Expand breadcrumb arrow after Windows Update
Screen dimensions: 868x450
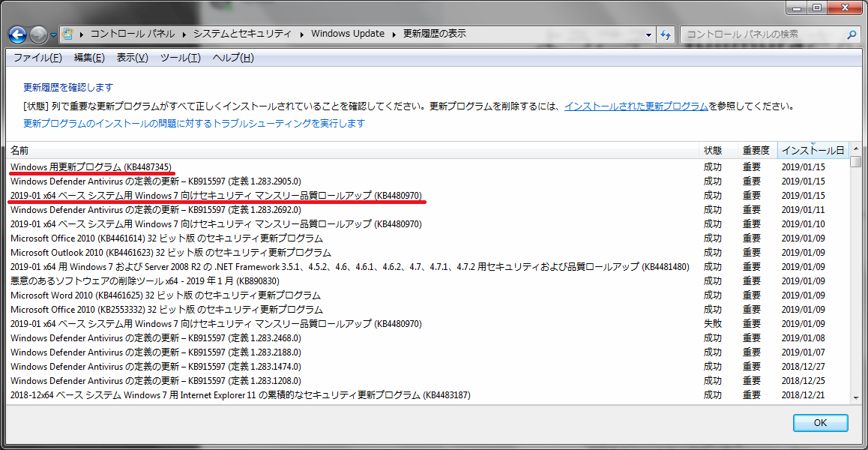click(394, 34)
